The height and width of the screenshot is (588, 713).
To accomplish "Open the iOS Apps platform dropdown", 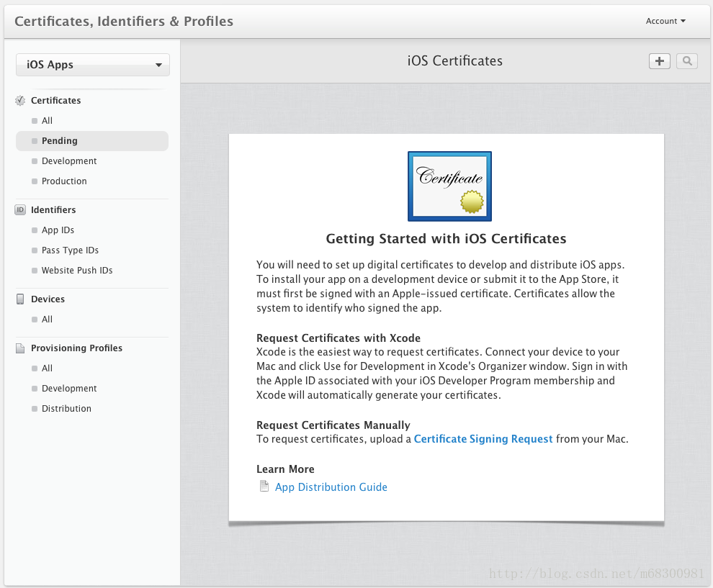I will (93, 65).
